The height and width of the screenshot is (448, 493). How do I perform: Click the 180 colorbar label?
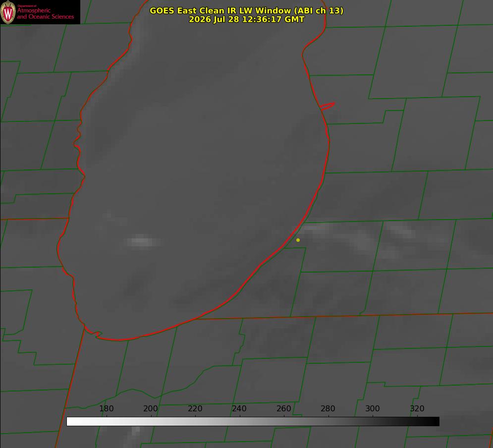(106, 408)
